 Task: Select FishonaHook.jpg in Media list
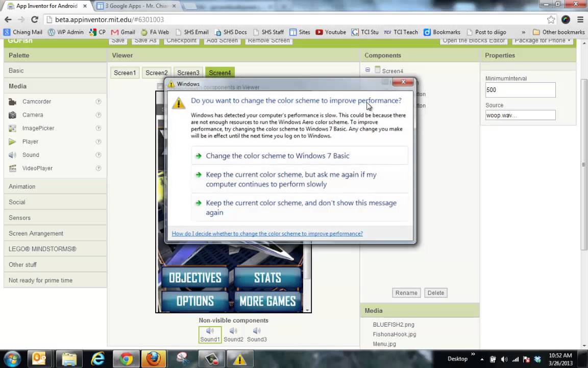pos(394,334)
